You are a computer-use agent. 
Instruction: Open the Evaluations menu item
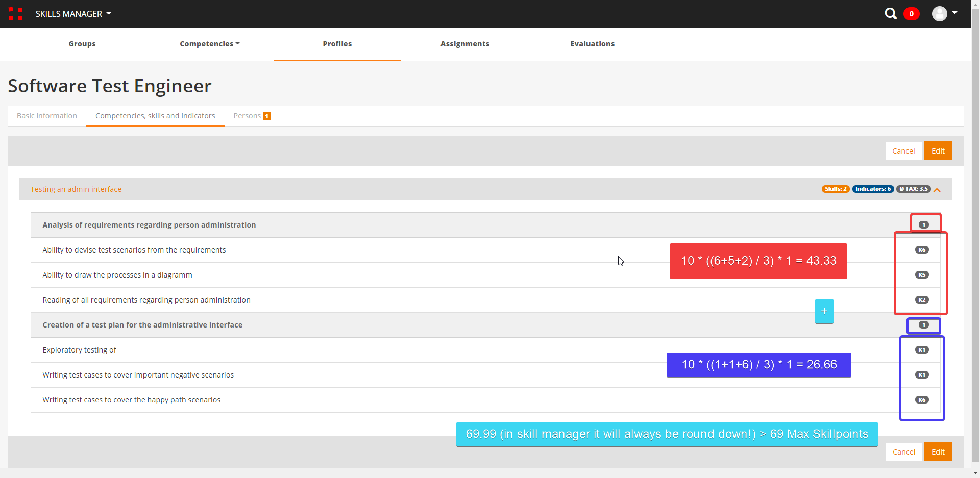[593, 44]
